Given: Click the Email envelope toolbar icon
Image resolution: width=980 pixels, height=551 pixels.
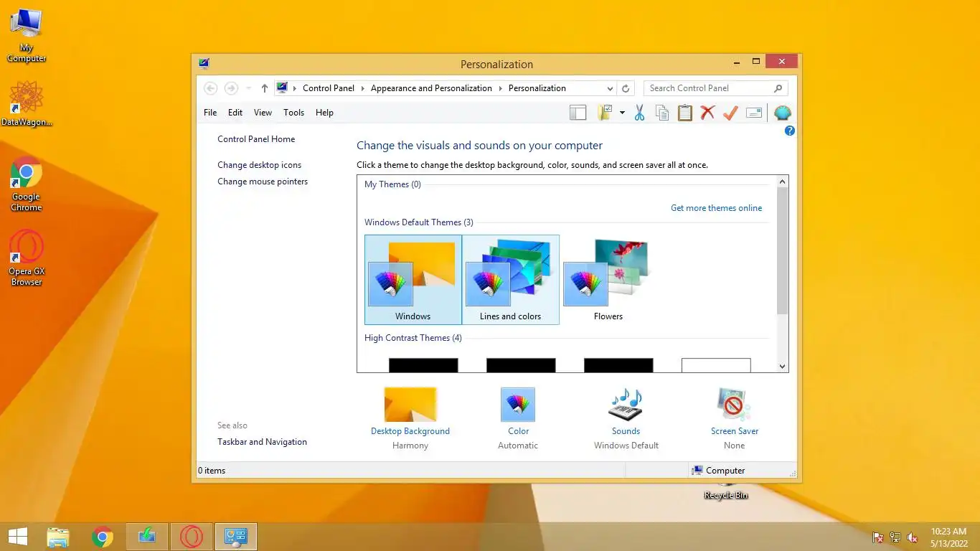Looking at the screenshot, I should (x=753, y=113).
